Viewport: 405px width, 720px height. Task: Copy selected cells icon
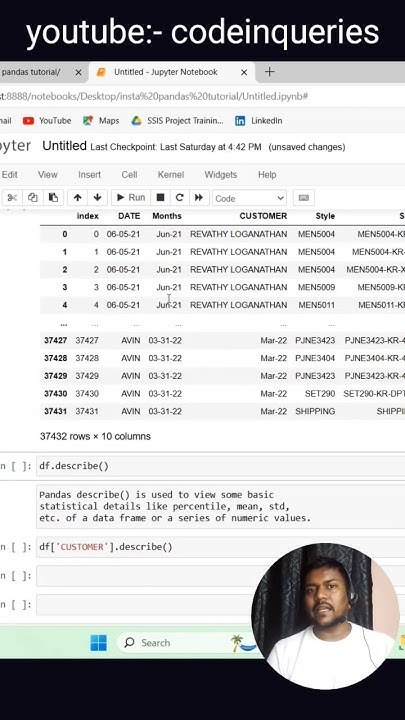[x=33, y=198]
